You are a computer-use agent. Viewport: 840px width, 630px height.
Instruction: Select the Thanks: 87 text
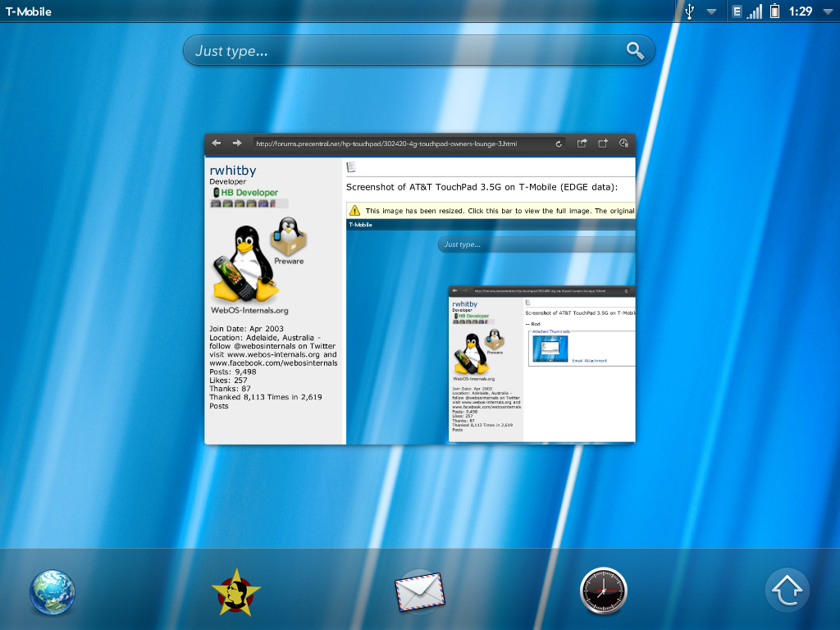230,388
